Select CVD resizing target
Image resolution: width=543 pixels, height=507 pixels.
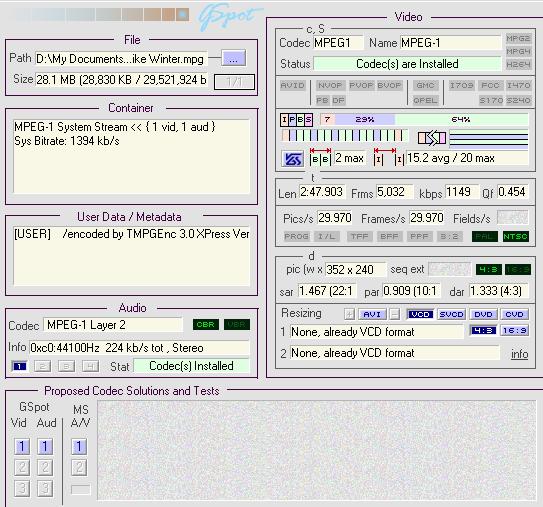(514, 314)
